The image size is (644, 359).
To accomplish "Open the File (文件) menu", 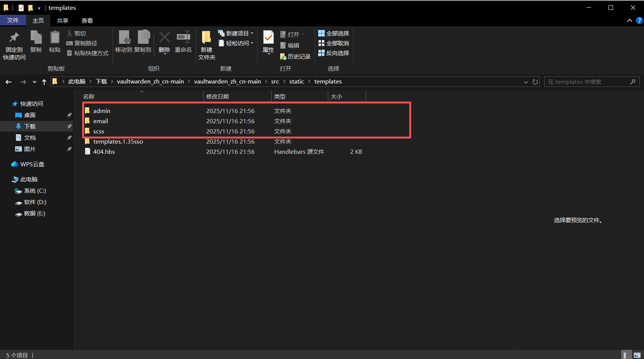I will coord(13,20).
